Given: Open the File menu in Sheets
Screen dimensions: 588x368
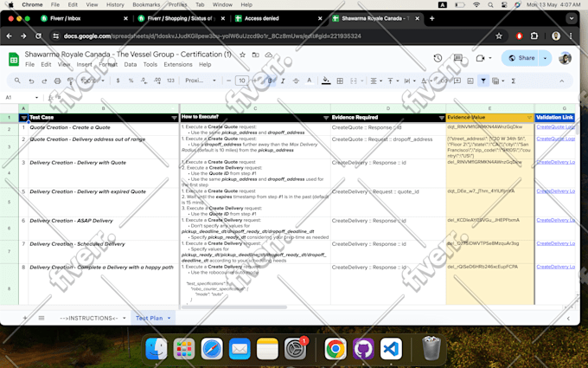Looking at the screenshot, I should pos(29,65).
